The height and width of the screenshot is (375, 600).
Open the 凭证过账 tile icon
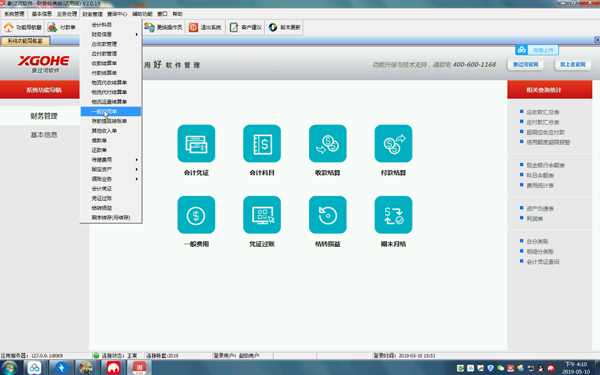click(x=262, y=215)
